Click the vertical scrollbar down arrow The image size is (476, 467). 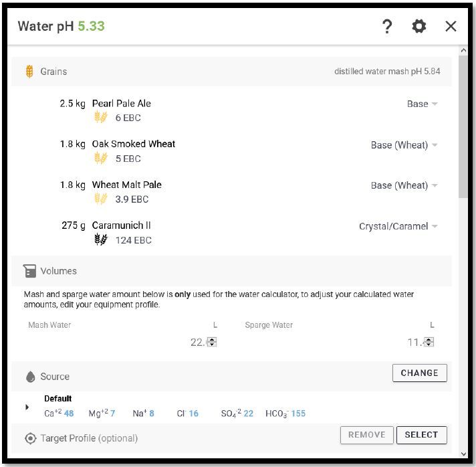tap(463, 454)
